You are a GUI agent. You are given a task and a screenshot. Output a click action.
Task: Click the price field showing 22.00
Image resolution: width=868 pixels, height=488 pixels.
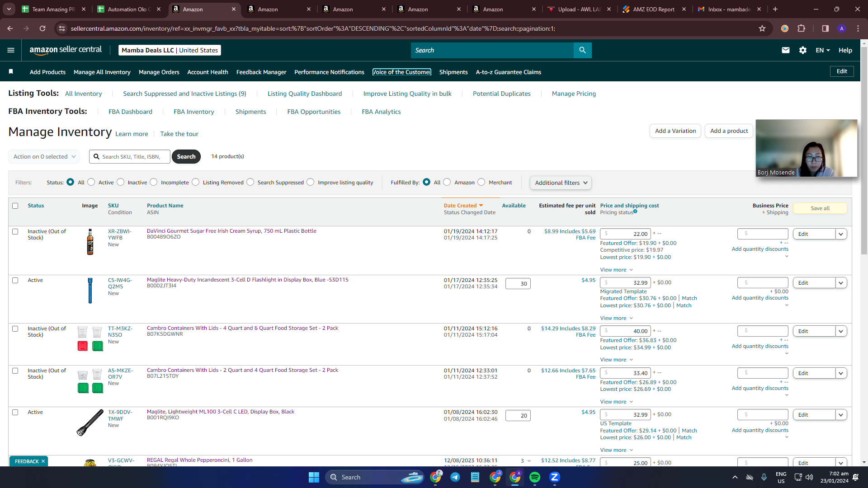click(625, 234)
